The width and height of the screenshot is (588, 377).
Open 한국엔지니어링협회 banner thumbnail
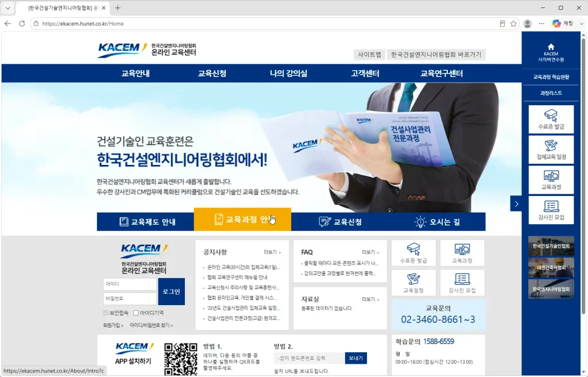tap(551, 289)
